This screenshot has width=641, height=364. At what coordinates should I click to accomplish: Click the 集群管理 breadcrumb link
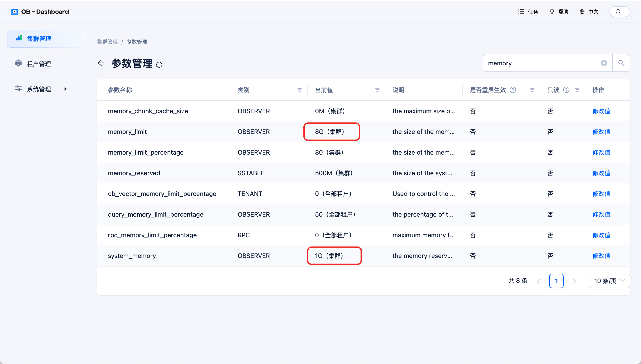107,42
